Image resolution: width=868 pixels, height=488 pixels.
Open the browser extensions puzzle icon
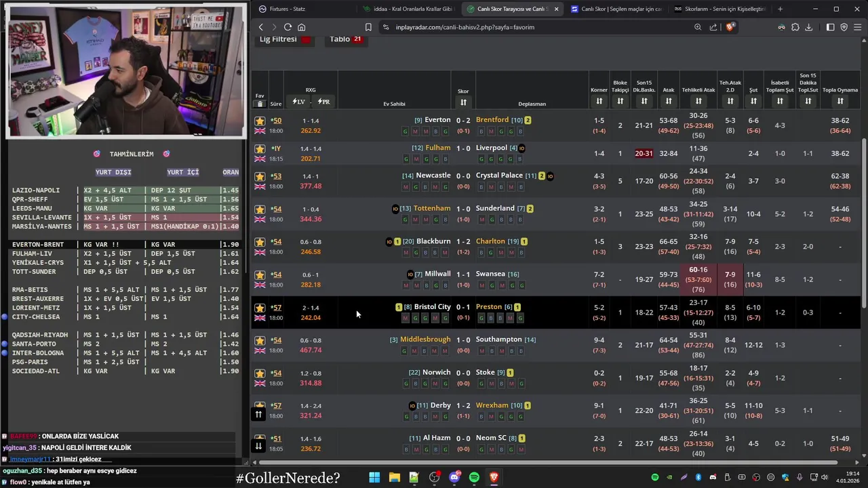pyautogui.click(x=795, y=27)
